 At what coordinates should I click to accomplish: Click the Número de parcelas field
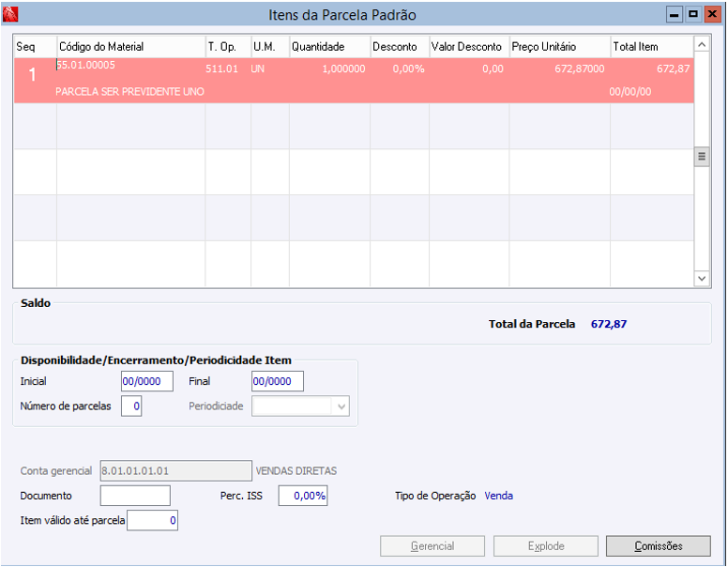tap(131, 406)
